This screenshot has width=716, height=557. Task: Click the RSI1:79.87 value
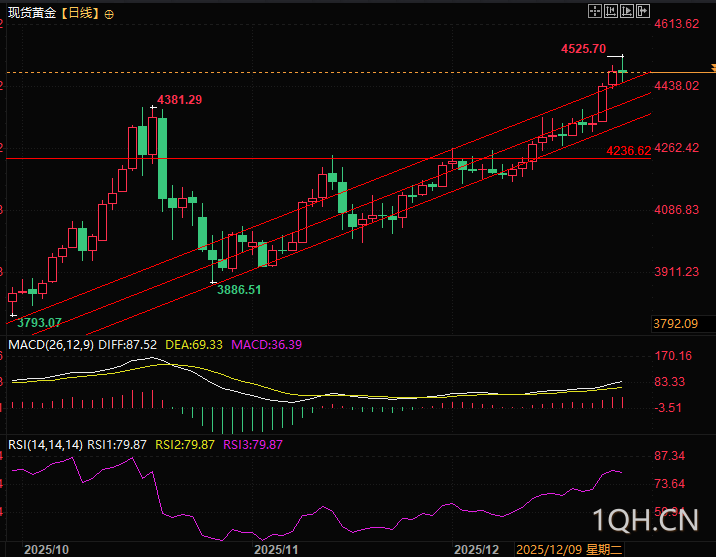click(x=117, y=445)
